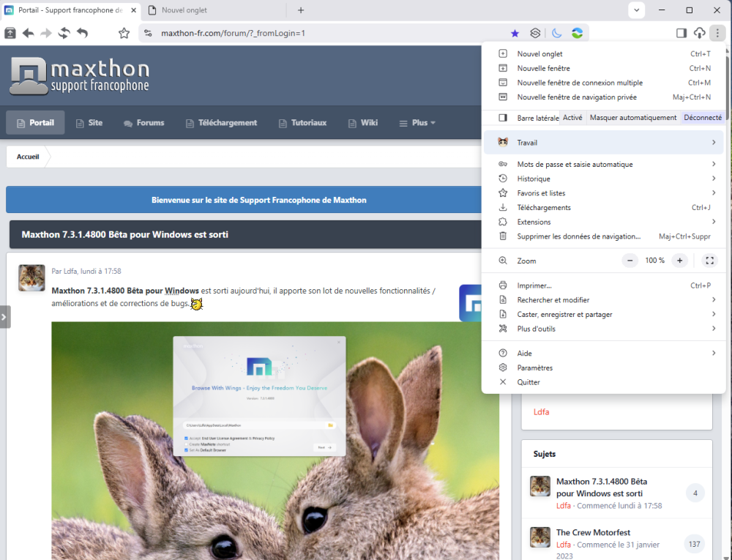
Task: Set Barre latérale to Activé
Action: (572, 118)
